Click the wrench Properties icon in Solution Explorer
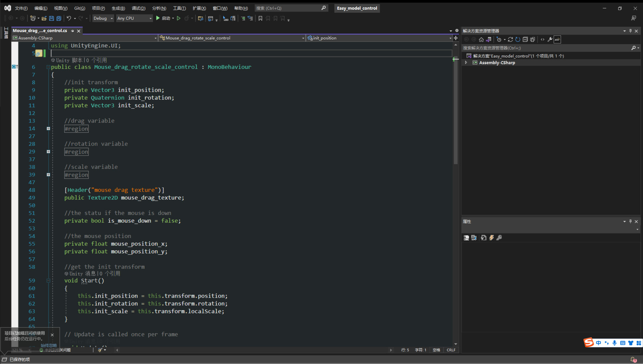643x364 pixels. (x=550, y=40)
